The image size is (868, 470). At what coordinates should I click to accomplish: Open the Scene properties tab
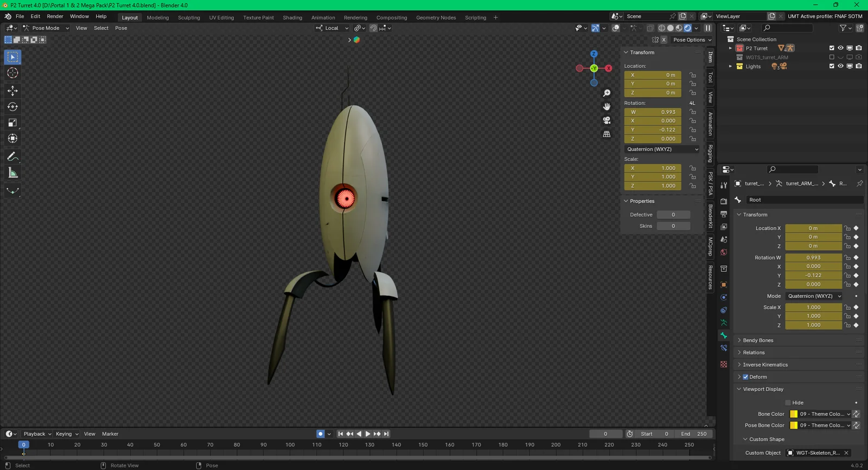pyautogui.click(x=724, y=239)
